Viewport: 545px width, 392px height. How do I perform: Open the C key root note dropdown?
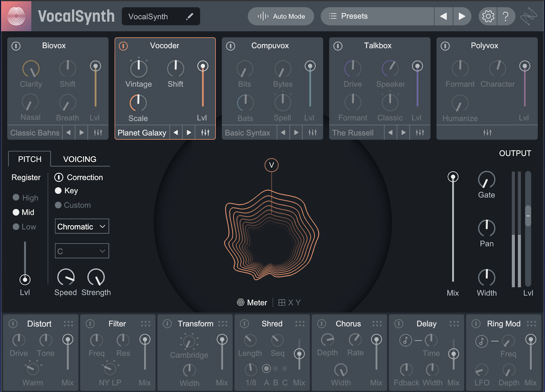(x=82, y=251)
